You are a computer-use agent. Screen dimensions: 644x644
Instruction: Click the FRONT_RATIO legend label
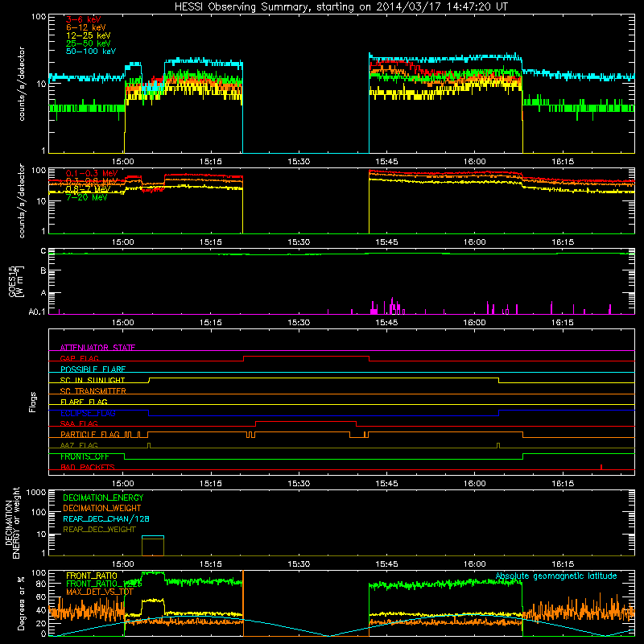click(x=92, y=576)
